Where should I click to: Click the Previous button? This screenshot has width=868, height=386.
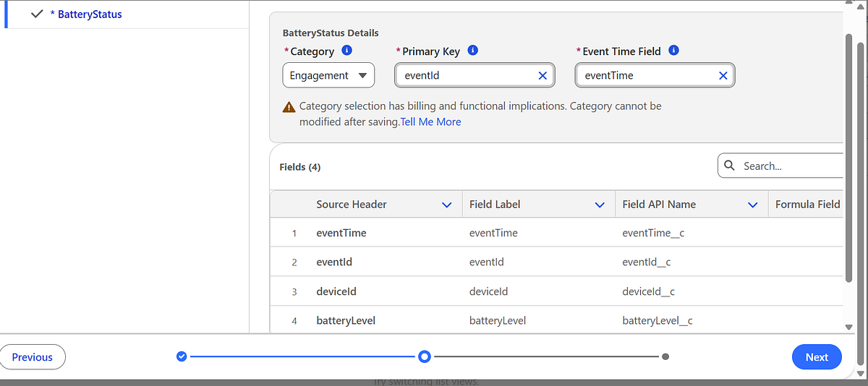pyautogui.click(x=33, y=356)
